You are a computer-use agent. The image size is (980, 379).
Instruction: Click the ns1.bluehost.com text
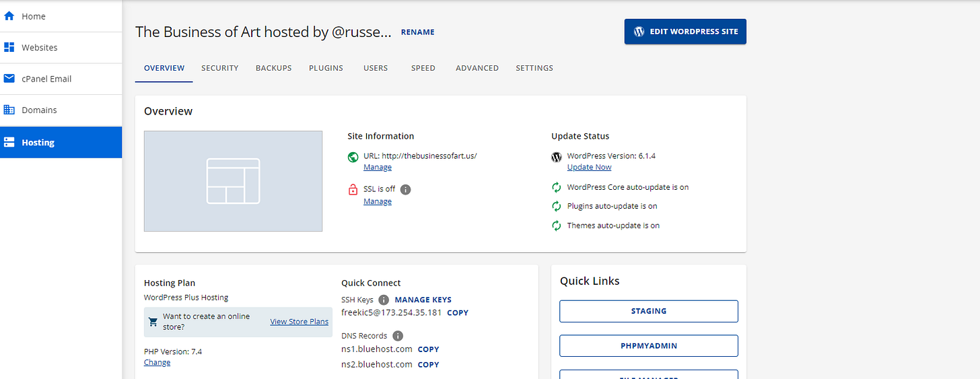click(377, 349)
